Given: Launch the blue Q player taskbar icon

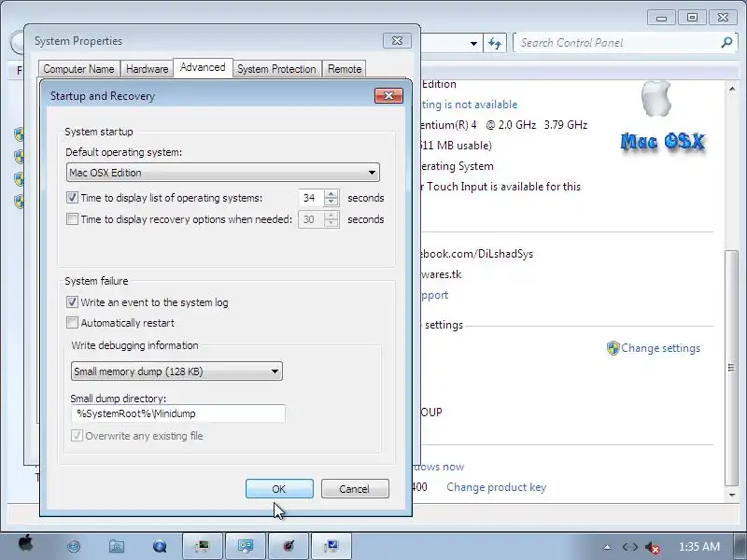Looking at the screenshot, I should (x=160, y=546).
